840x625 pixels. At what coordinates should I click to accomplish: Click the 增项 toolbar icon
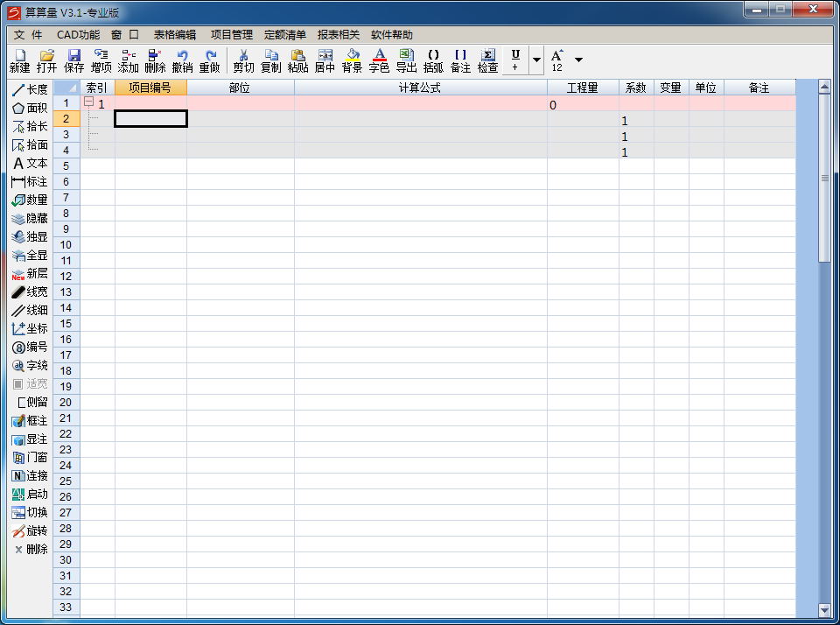pos(101,60)
